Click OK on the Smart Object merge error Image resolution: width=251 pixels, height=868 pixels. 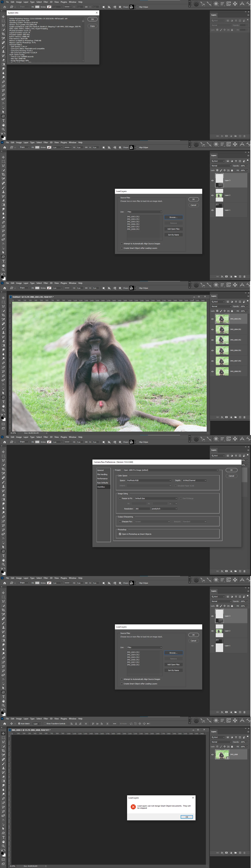(187, 817)
